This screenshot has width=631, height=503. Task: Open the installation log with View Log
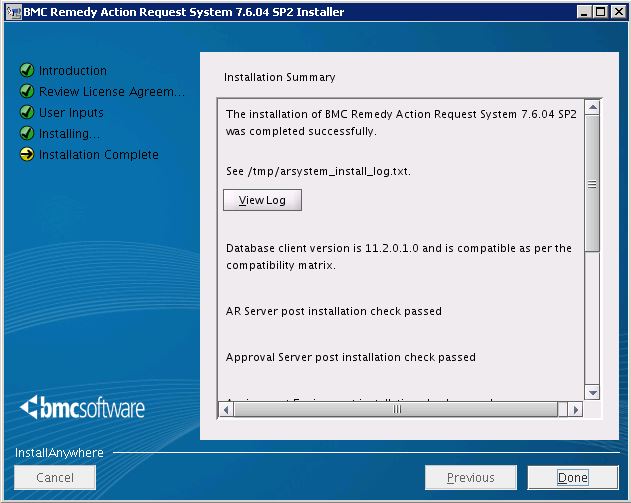(x=262, y=200)
